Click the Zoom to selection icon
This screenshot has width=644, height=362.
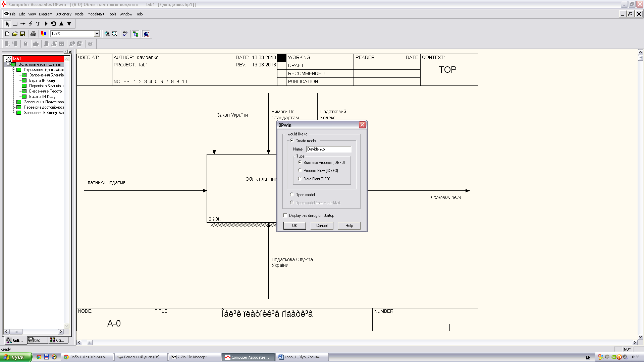click(115, 34)
